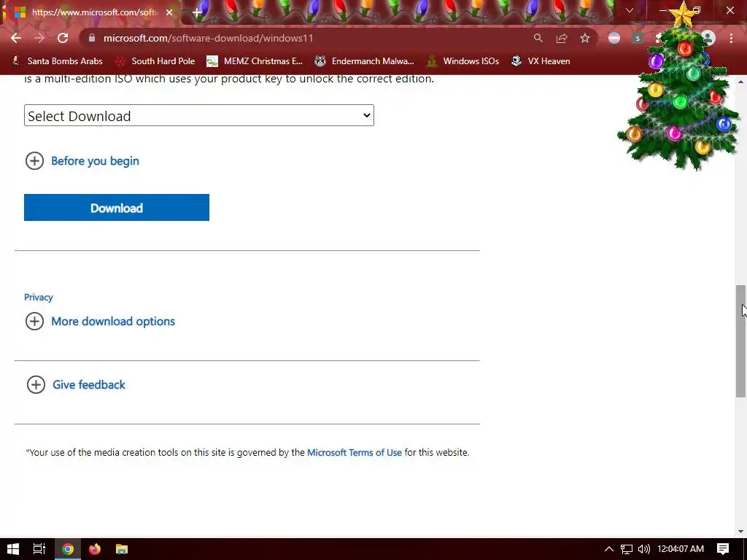This screenshot has width=747, height=560.
Task: Open the Privacy link
Action: click(x=39, y=297)
